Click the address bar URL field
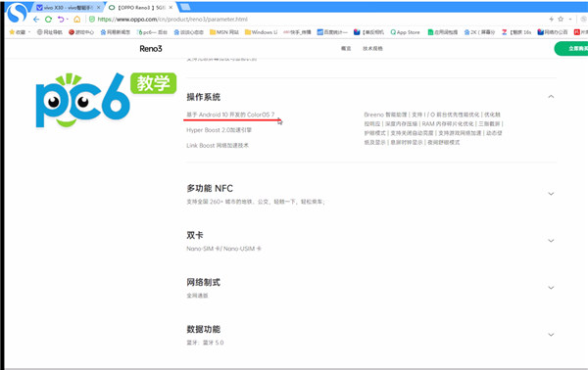The width and height of the screenshot is (588, 370). click(x=172, y=20)
